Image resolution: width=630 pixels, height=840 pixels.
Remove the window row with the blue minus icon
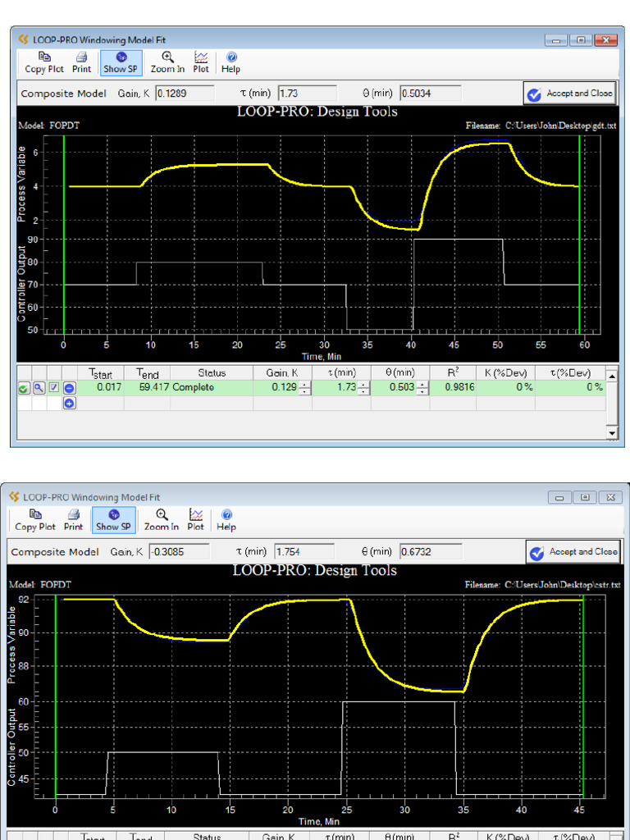click(x=69, y=388)
